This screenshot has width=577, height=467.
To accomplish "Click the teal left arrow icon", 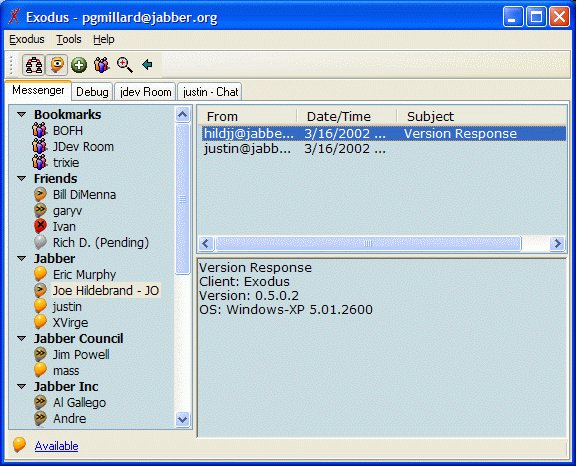I will coord(147,65).
